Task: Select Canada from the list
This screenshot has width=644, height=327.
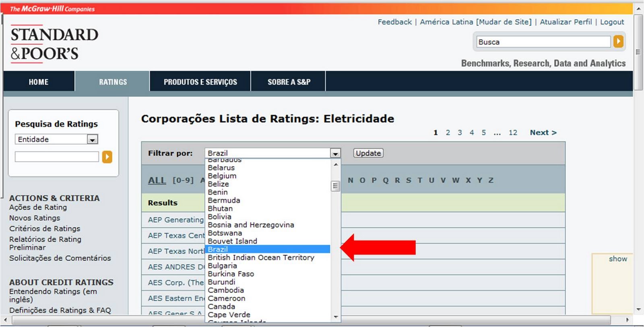Action: (267, 306)
